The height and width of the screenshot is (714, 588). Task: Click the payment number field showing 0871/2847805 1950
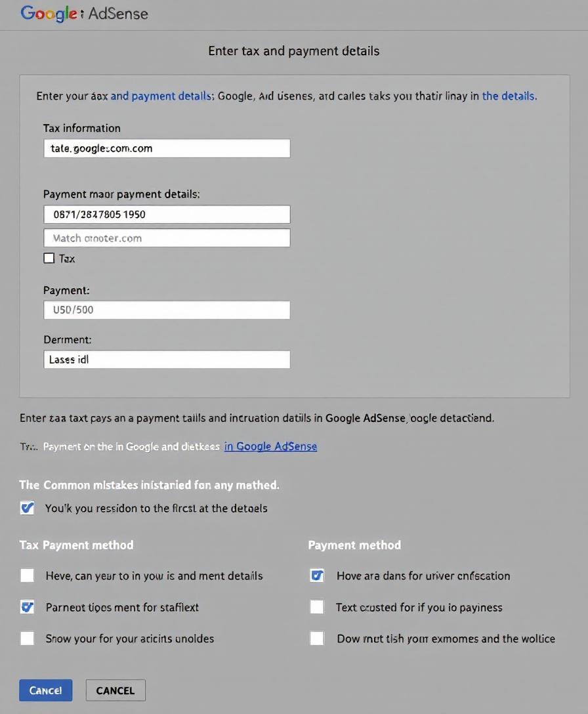pyautogui.click(x=166, y=214)
